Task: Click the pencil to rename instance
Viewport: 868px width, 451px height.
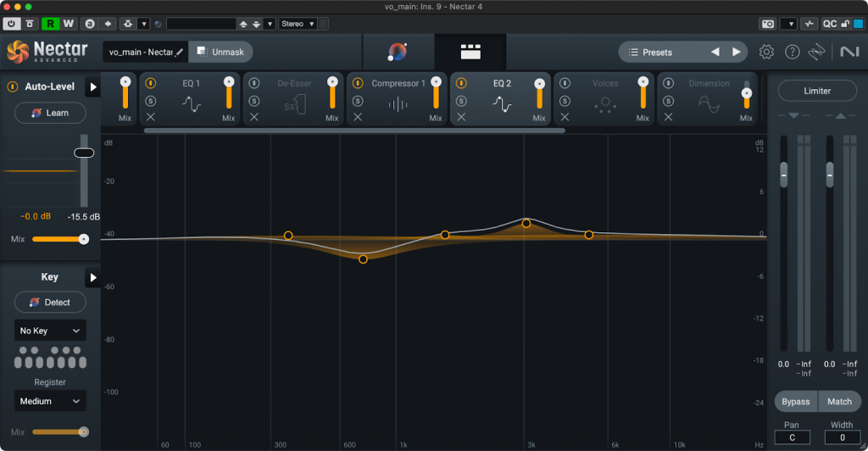Action: point(180,53)
